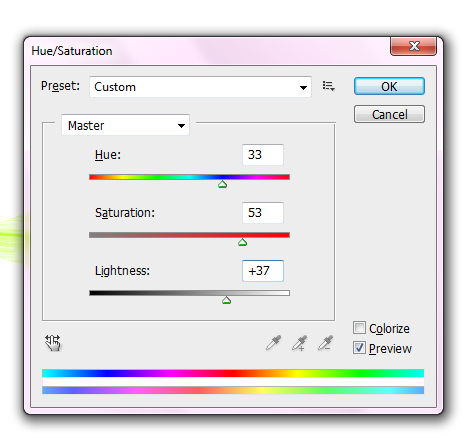The image size is (473, 440).
Task: Click the Saturation slider triangle handle
Action: 242,242
